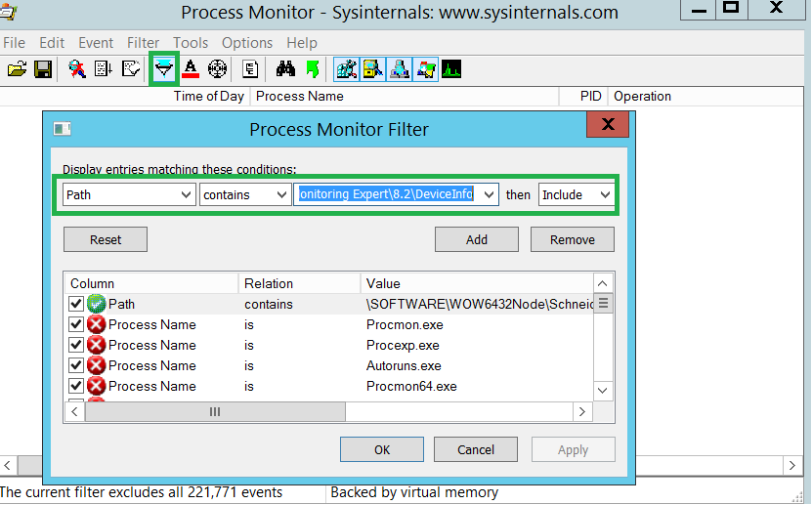Expand the filter value history dropdown arrow
The width and height of the screenshot is (812, 505).
[x=489, y=195]
